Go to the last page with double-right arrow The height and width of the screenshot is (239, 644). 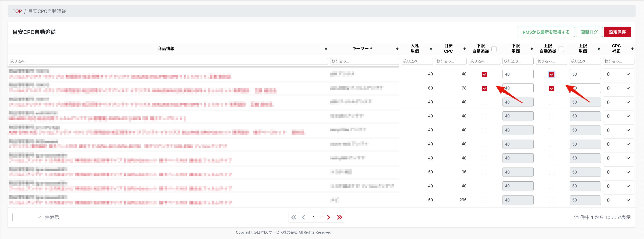(x=339, y=217)
